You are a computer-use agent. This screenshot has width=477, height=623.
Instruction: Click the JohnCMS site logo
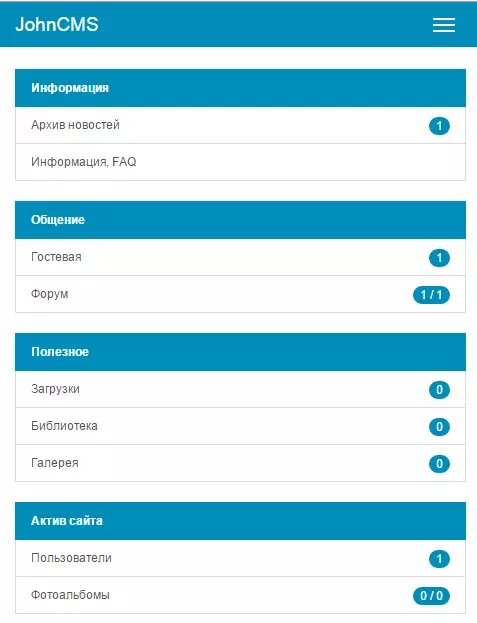57,24
